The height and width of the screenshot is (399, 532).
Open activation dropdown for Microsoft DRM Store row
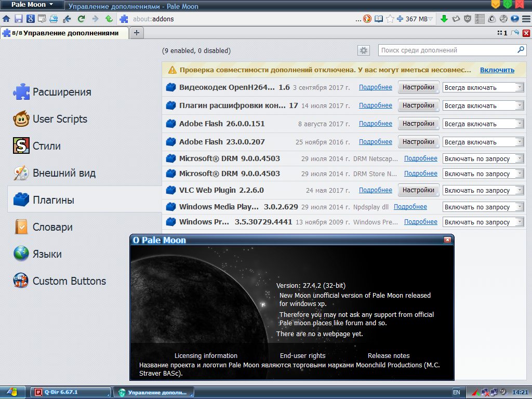coord(483,174)
